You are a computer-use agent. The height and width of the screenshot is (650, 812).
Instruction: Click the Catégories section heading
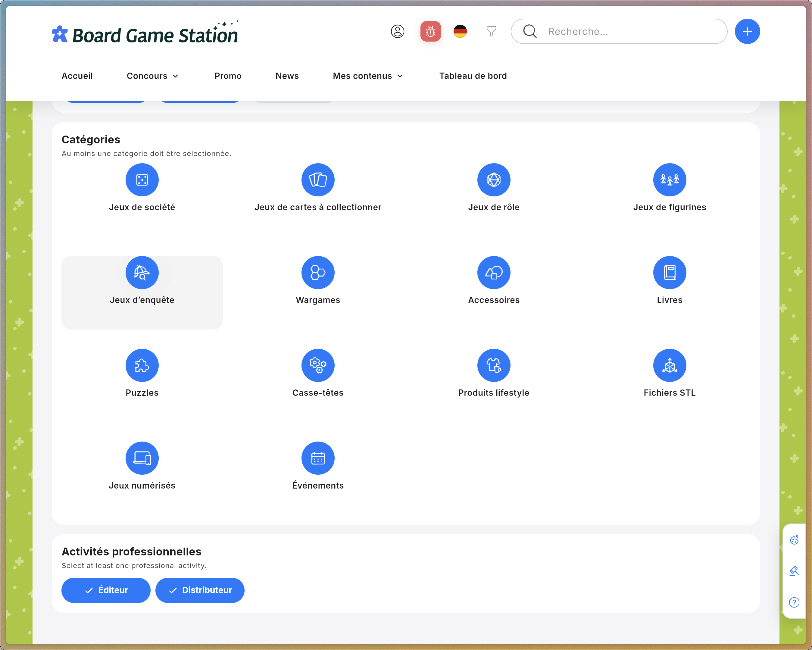pyautogui.click(x=91, y=140)
